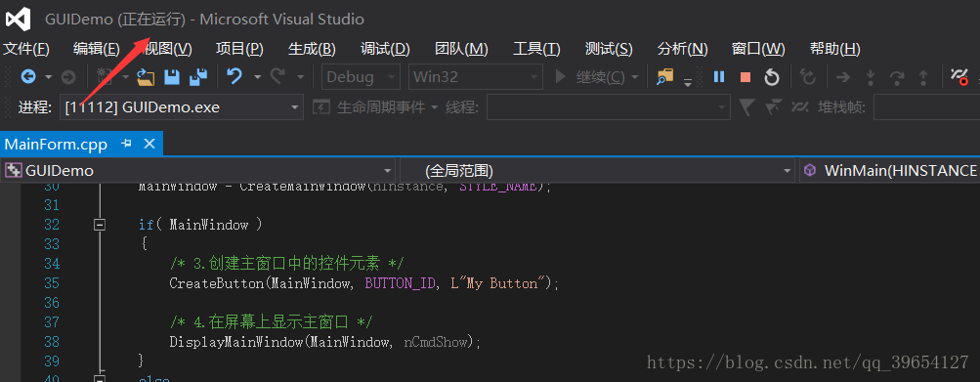Click the Find in Files folder icon
The height and width of the screenshot is (382, 980).
point(665,77)
